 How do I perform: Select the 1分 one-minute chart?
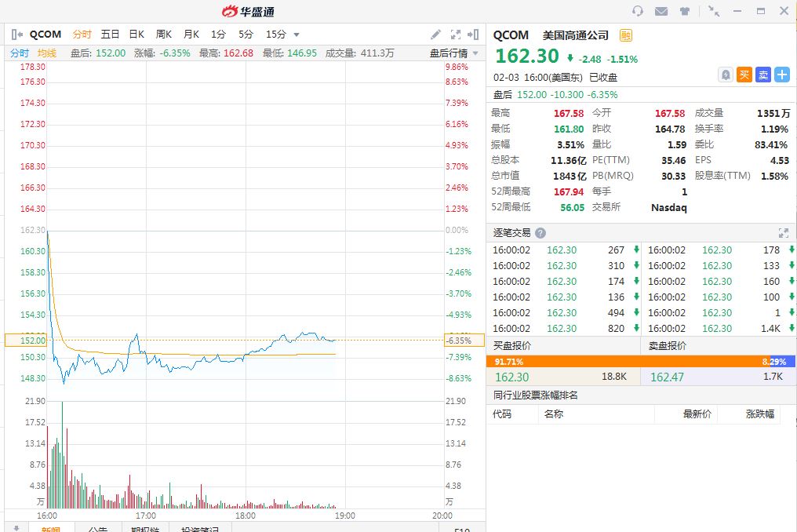(219, 34)
